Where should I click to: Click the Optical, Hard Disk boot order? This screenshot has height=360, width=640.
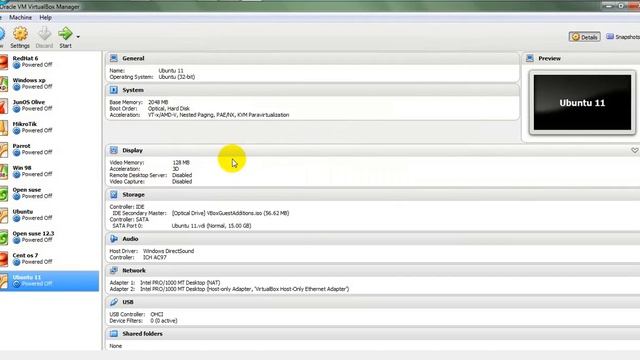[x=169, y=109]
